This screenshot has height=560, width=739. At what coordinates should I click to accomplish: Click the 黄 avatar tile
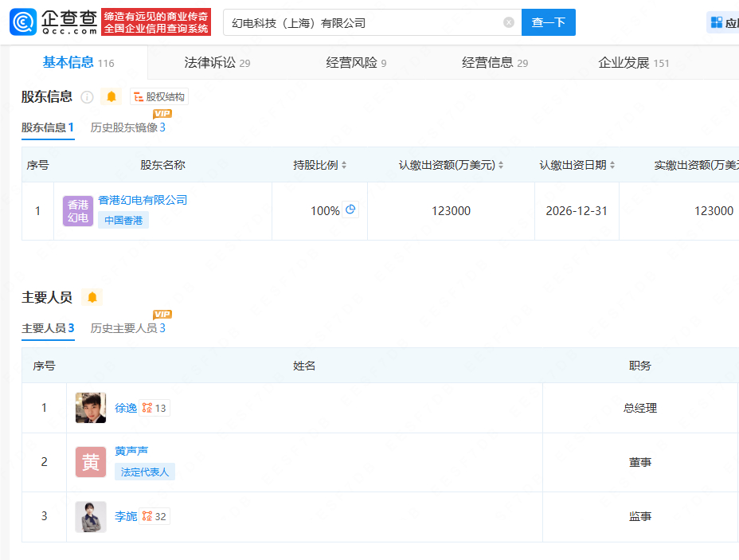coord(91,462)
